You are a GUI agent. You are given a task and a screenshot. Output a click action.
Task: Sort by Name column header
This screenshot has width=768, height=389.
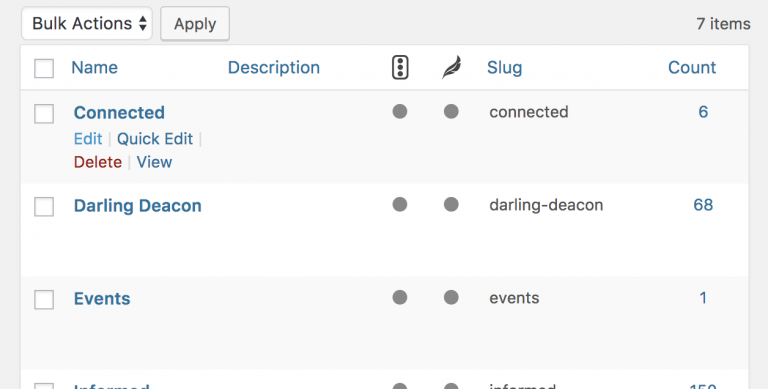click(x=95, y=68)
